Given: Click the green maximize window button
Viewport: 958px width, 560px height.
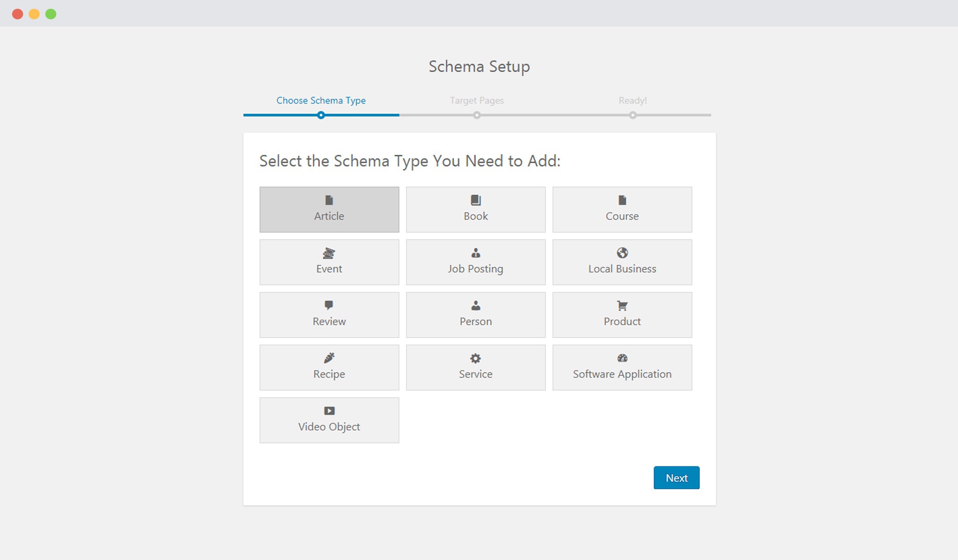Looking at the screenshot, I should 51,14.
